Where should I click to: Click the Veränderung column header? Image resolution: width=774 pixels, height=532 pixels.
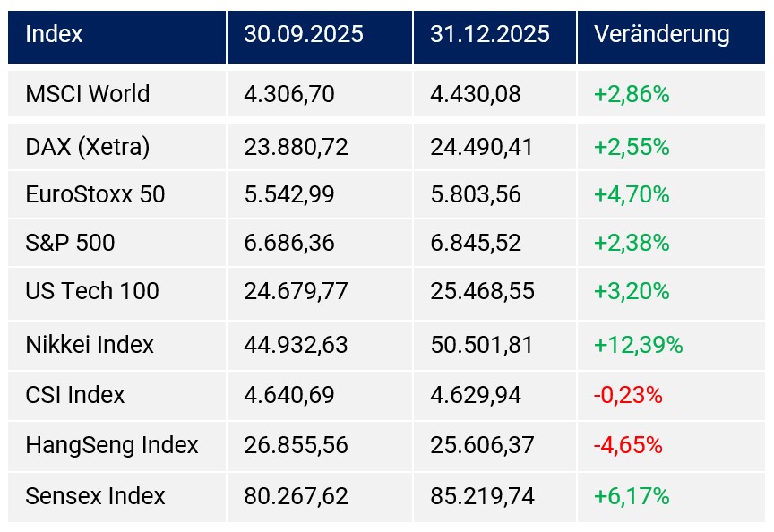[661, 35]
